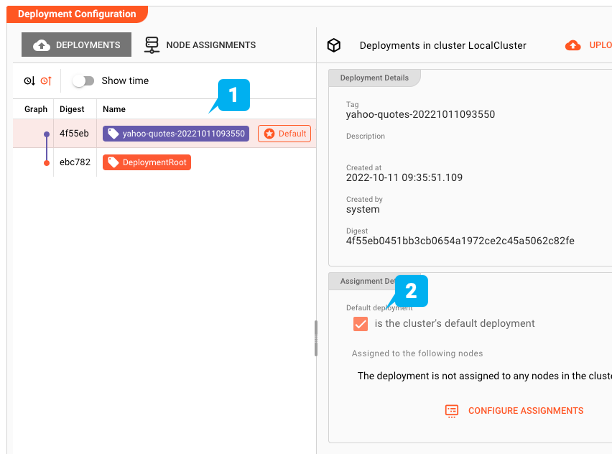Click the tag icon on DeploymentRoot
612x454 pixels.
point(113,162)
